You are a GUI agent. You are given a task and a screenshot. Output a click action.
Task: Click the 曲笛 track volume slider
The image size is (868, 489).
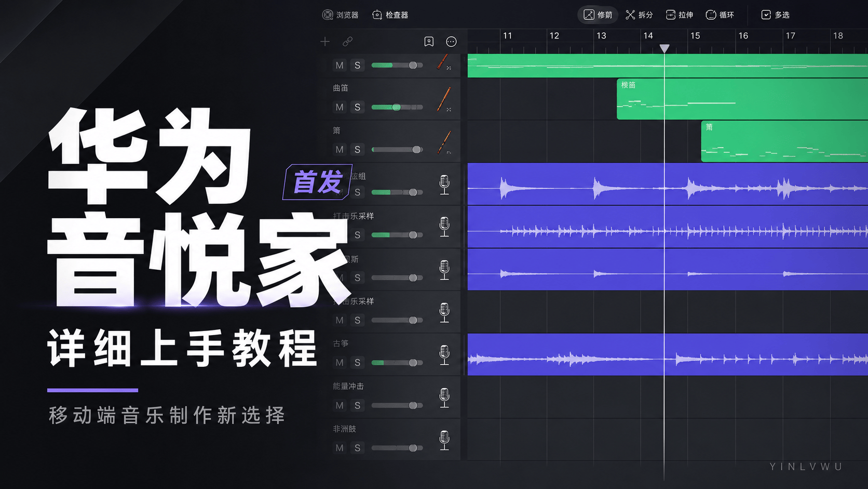[x=397, y=107]
